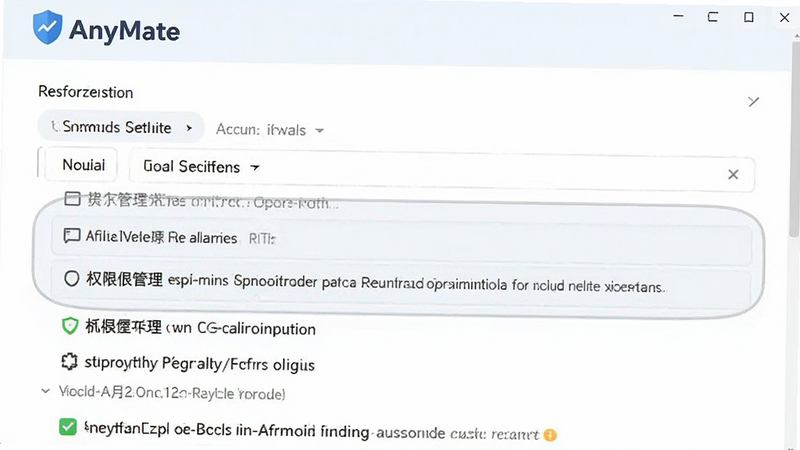Toggle the green checkbox on the bottom row
This screenshot has height=450, width=800.
point(67,427)
